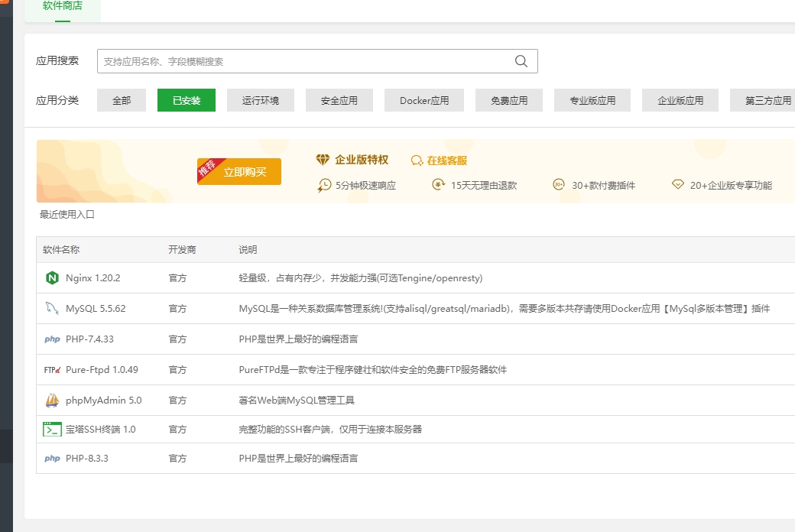Click the 30+款付费插件 text
The height and width of the screenshot is (532, 795).
pyautogui.click(x=603, y=186)
